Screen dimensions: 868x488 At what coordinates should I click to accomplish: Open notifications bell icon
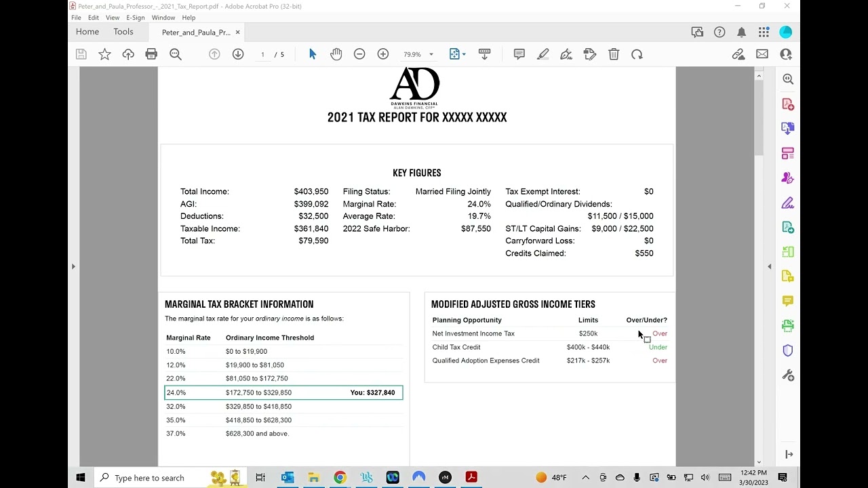[x=742, y=32]
